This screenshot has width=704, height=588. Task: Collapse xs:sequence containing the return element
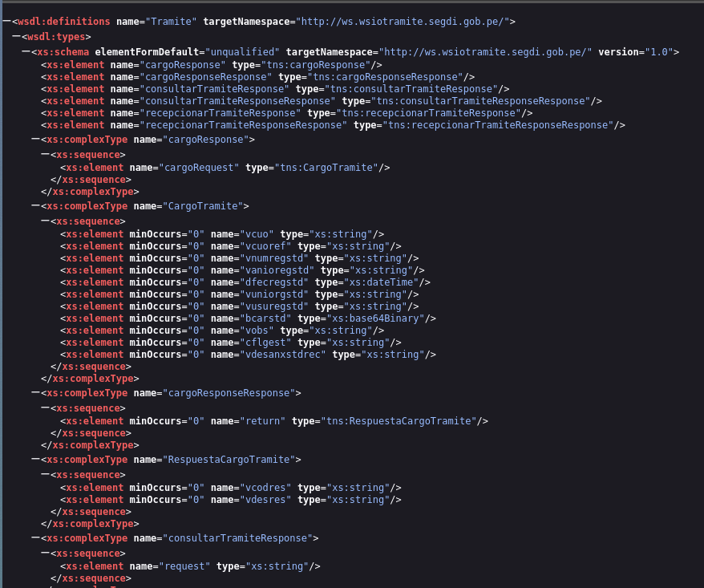[45, 408]
